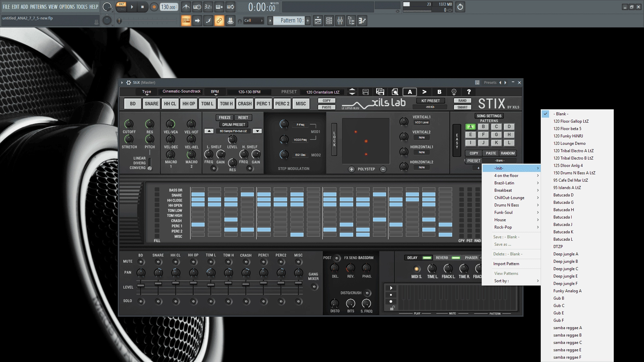Open the PATTERNS menu
The width and height of the screenshot is (644, 362).
click(x=38, y=7)
